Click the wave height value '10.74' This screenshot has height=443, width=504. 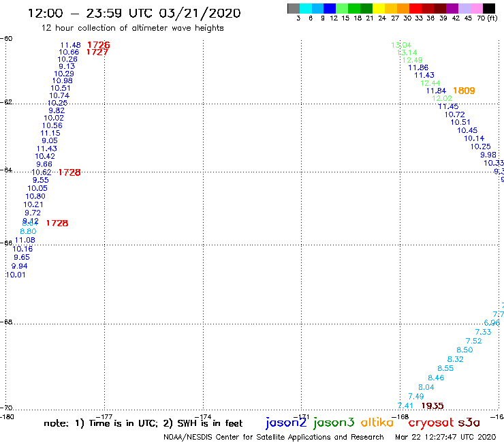tap(59, 95)
